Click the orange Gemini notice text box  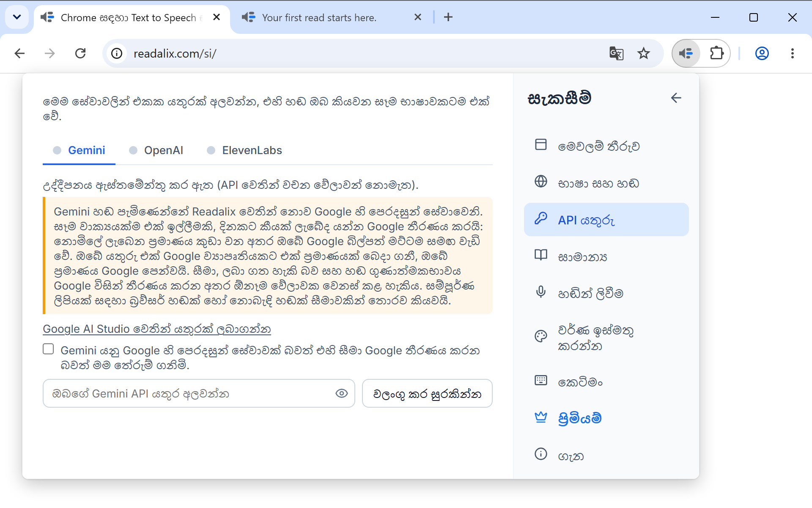click(268, 256)
